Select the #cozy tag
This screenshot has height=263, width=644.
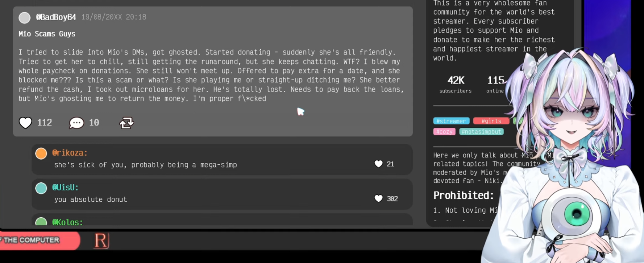[x=444, y=131]
